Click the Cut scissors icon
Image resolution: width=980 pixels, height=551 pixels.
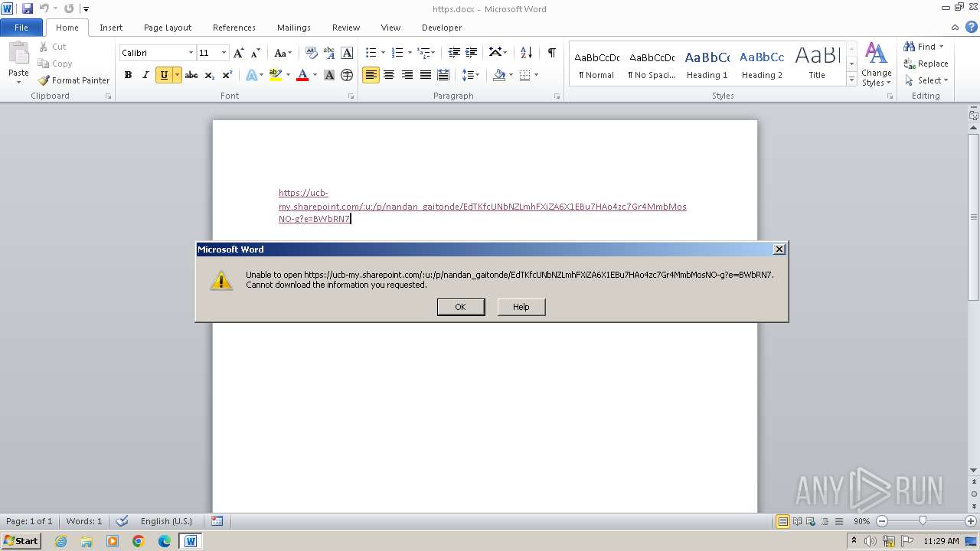pyautogui.click(x=44, y=47)
